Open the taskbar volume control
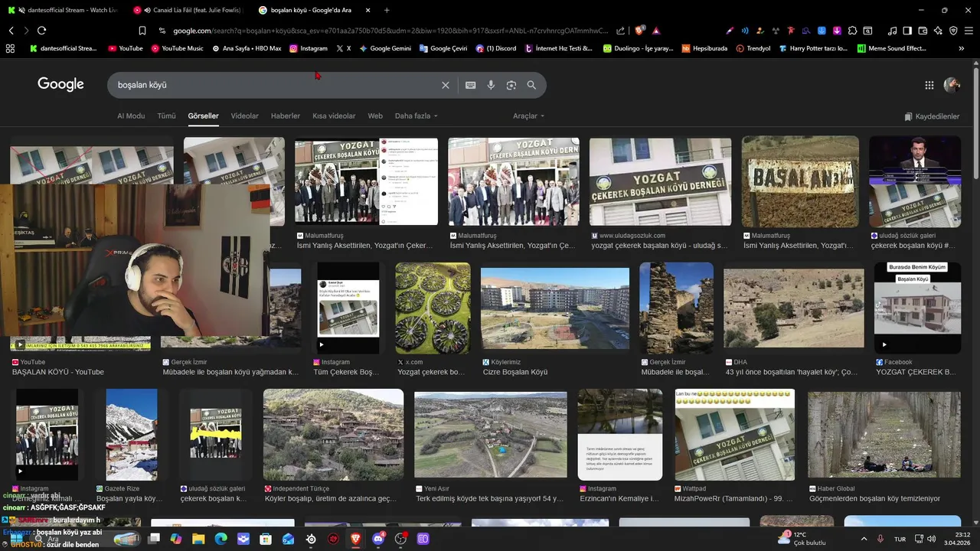Viewport: 980px width, 551px height. click(932, 539)
